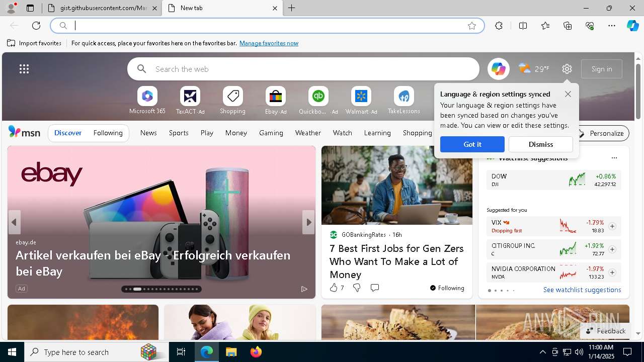Focus the browser address bar

pyautogui.click(x=267, y=26)
